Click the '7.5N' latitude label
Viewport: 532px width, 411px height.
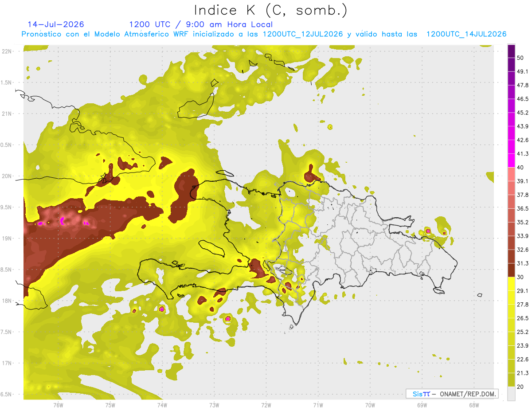coord(7,332)
